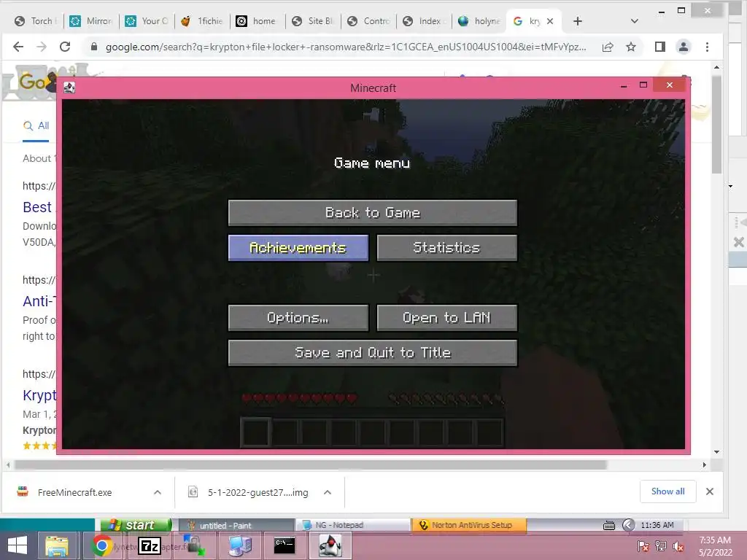This screenshot has width=747, height=560.
Task: Open Minecraft Options menu
Action: pos(298,318)
